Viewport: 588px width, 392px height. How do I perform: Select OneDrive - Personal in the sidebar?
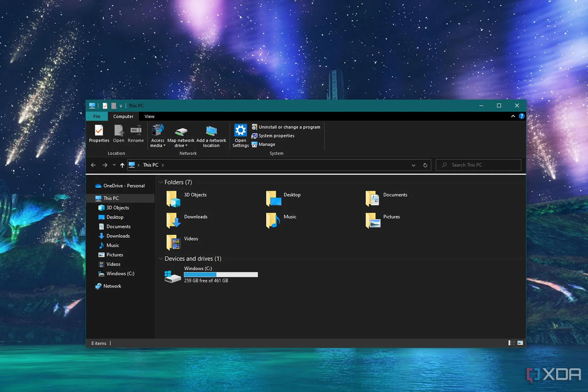pyautogui.click(x=120, y=186)
